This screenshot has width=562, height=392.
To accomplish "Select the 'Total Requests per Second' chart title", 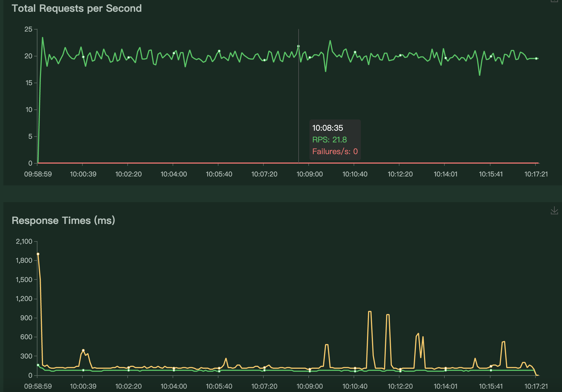I will (x=77, y=8).
